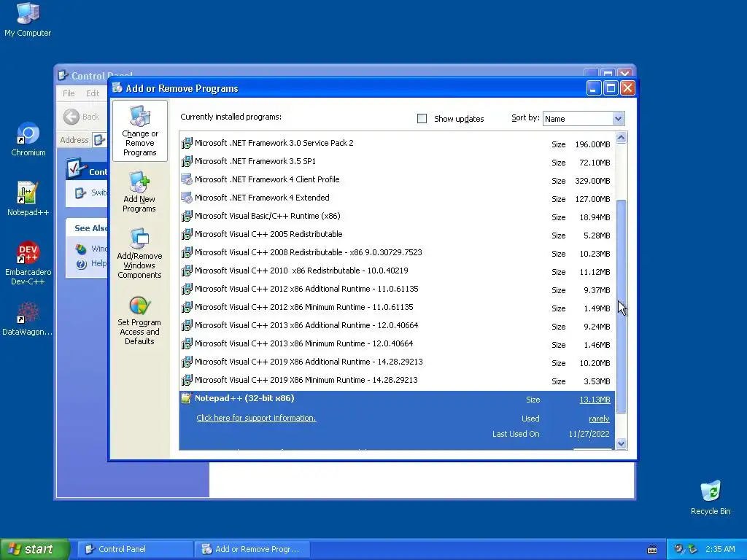
Task: Click the keyboard icon in the taskbar
Action: tap(652, 550)
